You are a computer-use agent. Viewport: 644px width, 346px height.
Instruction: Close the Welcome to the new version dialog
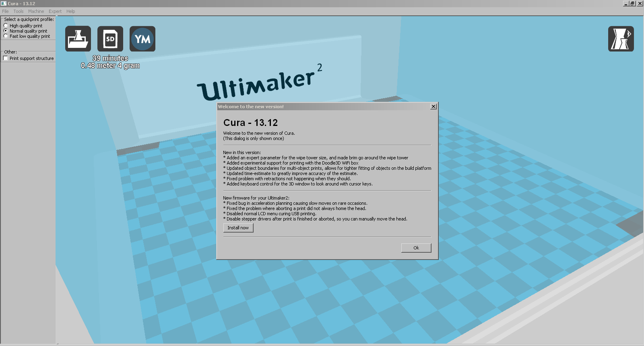coord(433,107)
